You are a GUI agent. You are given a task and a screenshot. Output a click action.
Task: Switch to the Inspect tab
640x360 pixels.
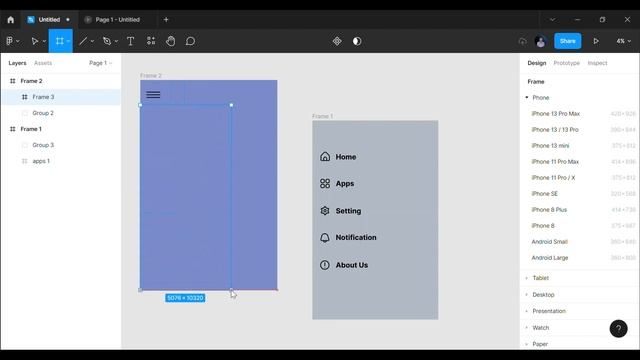point(597,63)
